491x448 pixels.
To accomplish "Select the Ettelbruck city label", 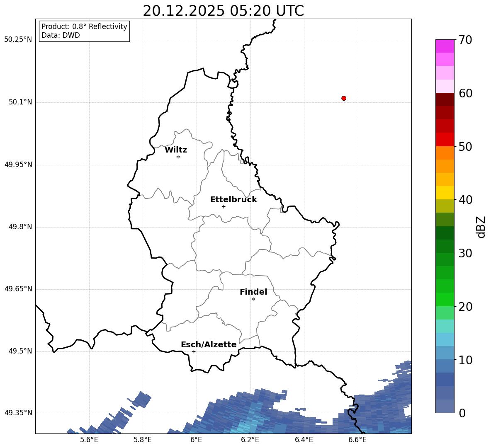I will (x=233, y=200).
